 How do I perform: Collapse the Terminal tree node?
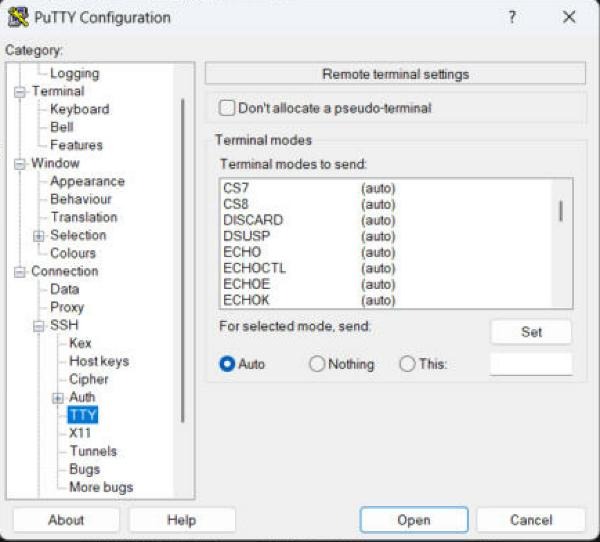click(20, 92)
